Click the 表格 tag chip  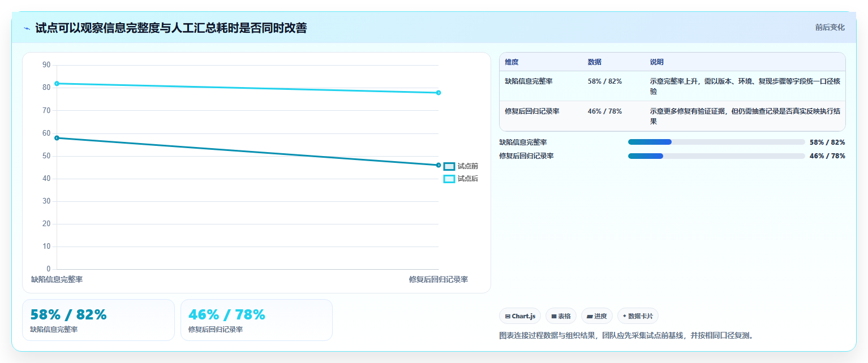coord(561,316)
